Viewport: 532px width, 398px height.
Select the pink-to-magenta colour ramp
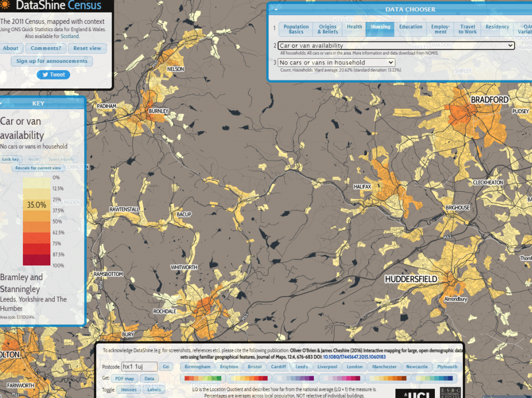(x=342, y=378)
